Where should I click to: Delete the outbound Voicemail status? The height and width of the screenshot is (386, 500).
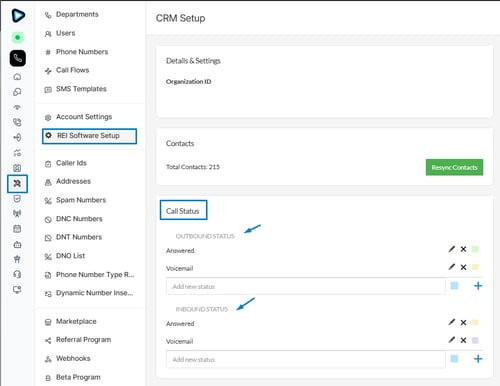pos(463,267)
